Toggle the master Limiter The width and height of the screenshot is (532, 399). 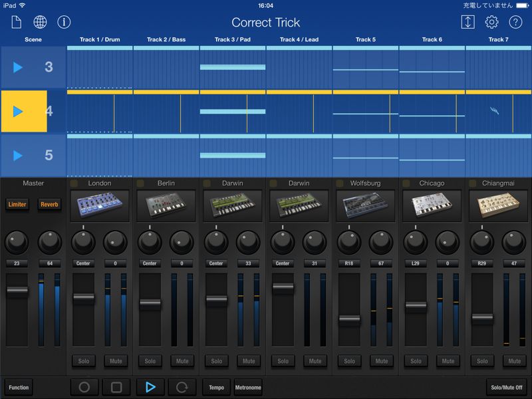pyautogui.click(x=17, y=204)
